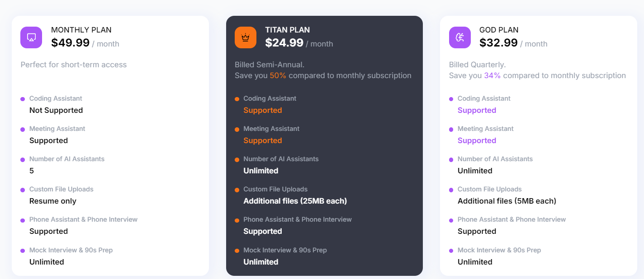Click "Additional files (25MB each)" in Titan Plan
644x279 pixels.
point(295,201)
